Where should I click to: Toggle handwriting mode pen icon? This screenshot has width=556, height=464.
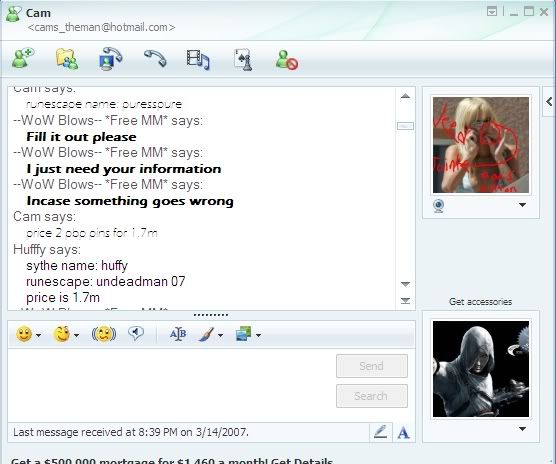(380, 432)
